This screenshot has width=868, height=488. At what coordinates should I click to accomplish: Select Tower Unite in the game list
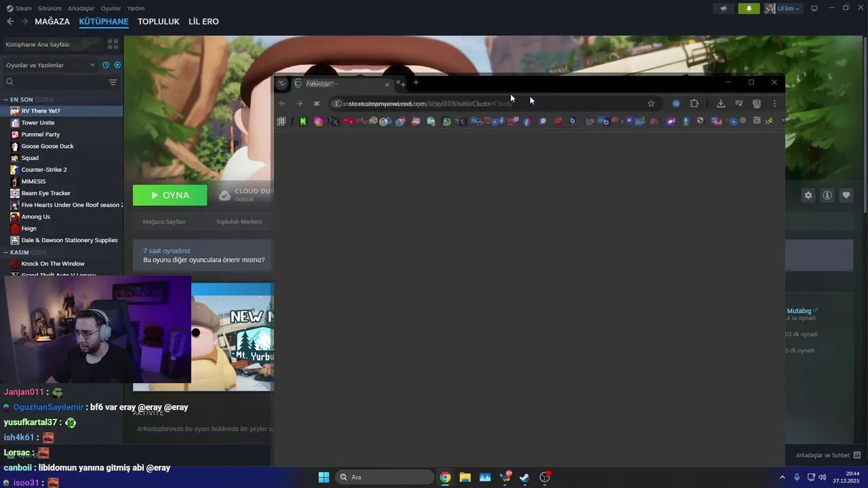tap(62, 123)
